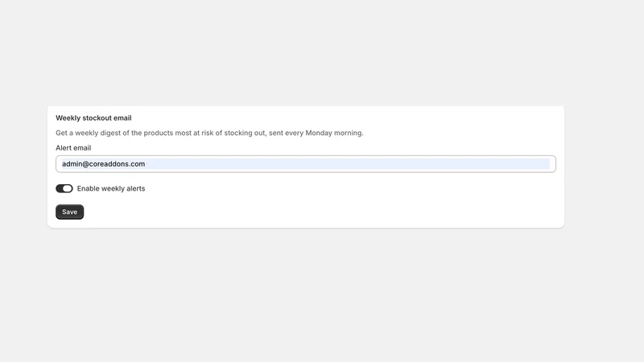Click the word 'stockout' in the card title
The image size is (644, 362).
click(x=97, y=117)
